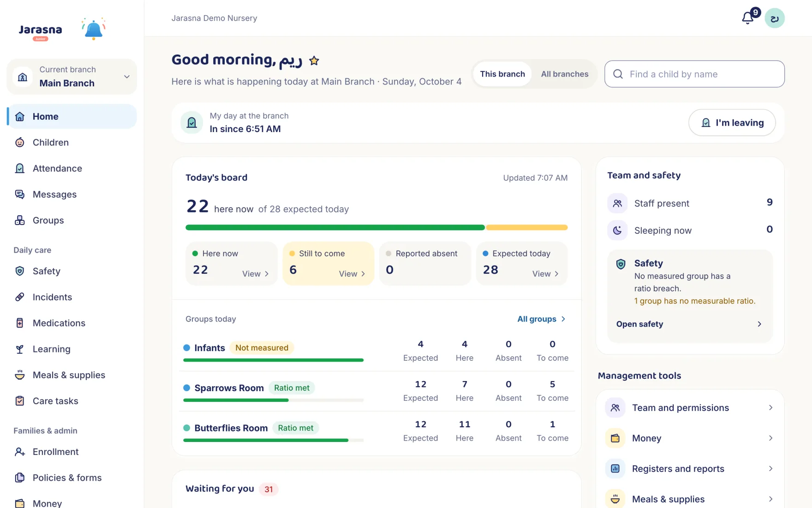The image size is (812, 508).
Task: View the Still to come list
Action: point(352,274)
